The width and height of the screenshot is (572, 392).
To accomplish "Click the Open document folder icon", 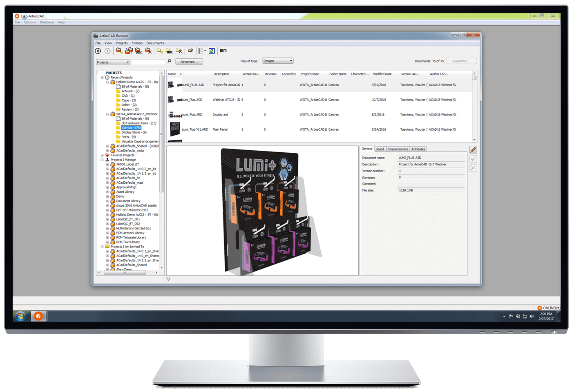I will click(190, 51).
